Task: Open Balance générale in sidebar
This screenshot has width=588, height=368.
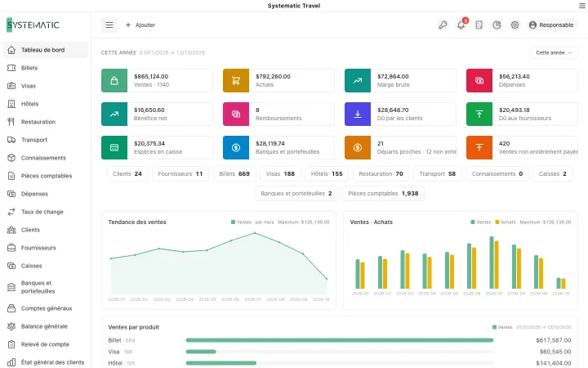Action: click(x=46, y=326)
